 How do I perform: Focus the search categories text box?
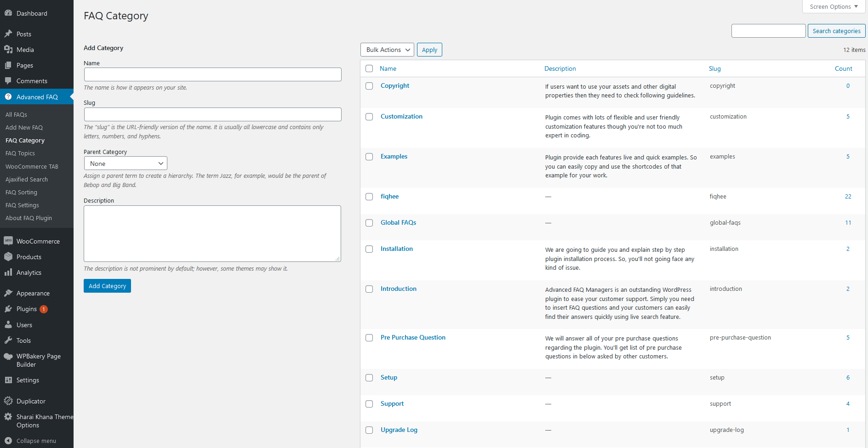(768, 31)
